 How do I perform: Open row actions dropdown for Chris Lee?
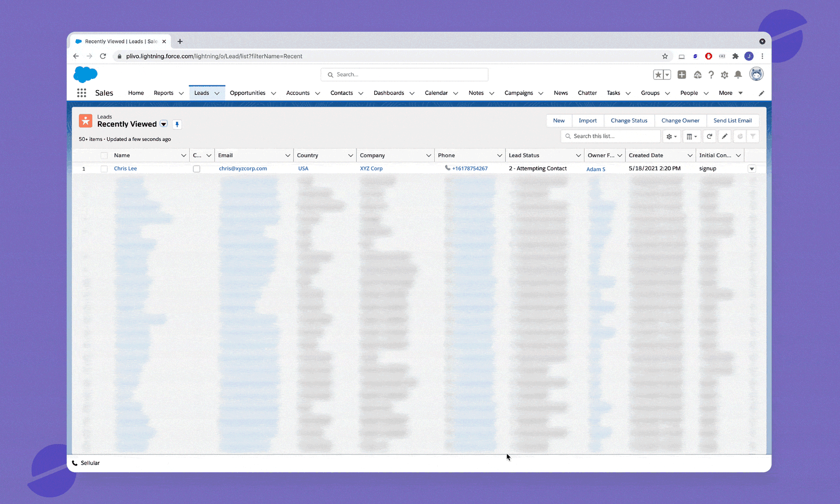tap(752, 169)
